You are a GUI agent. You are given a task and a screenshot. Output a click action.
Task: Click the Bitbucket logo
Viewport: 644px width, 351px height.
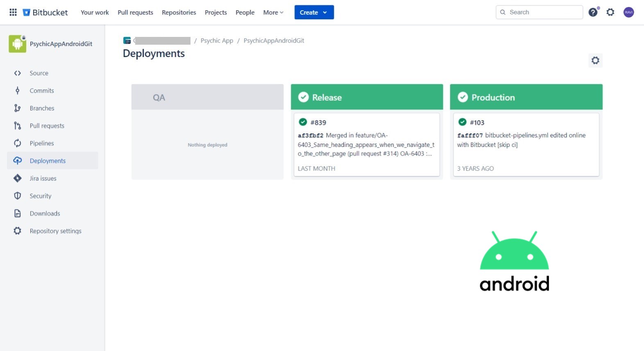point(45,12)
